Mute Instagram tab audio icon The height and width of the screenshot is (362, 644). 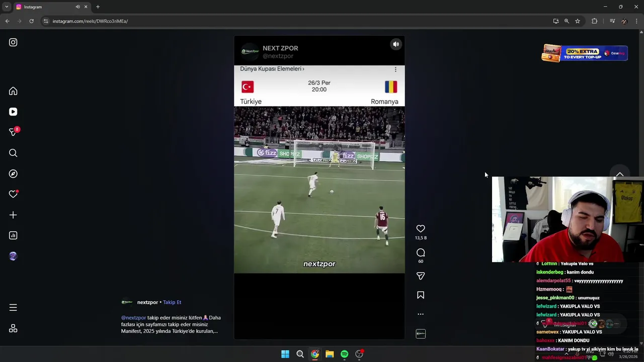pos(77,7)
